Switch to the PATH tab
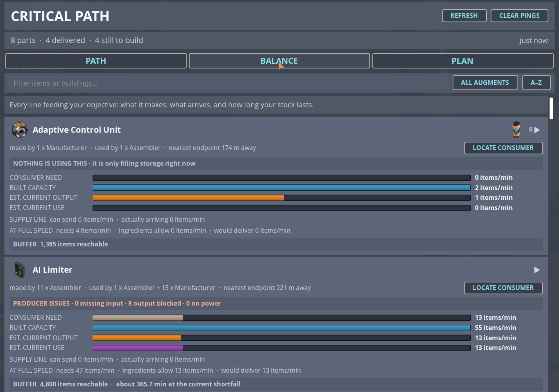Viewport: 559px width, 392px height. (96, 61)
